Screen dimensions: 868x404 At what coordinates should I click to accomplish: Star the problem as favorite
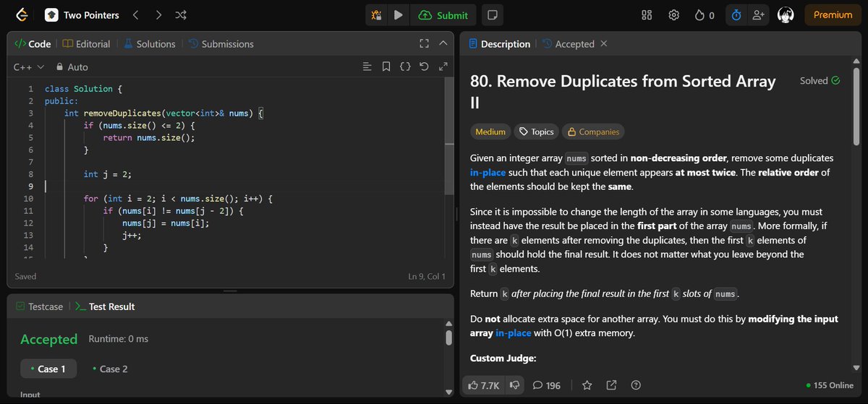click(587, 385)
